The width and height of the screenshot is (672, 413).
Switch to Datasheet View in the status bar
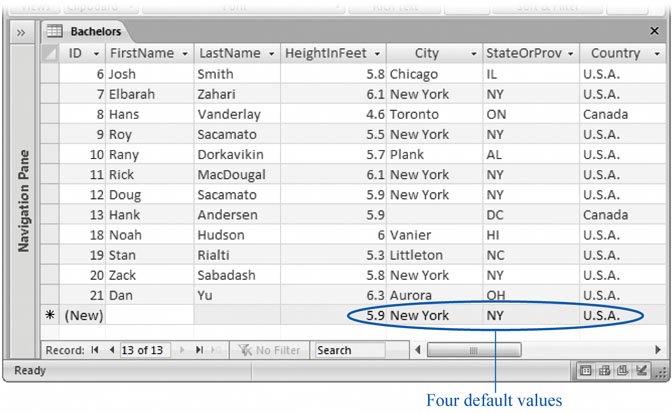pos(585,370)
